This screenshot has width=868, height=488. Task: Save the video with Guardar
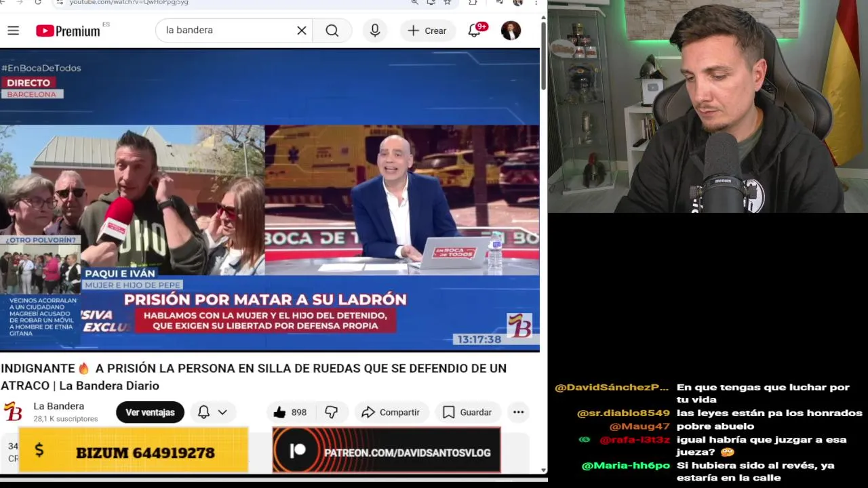click(467, 412)
